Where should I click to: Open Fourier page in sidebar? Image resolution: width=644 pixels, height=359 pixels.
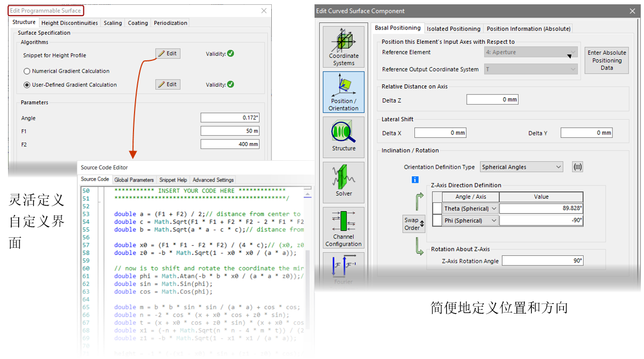[x=343, y=270]
